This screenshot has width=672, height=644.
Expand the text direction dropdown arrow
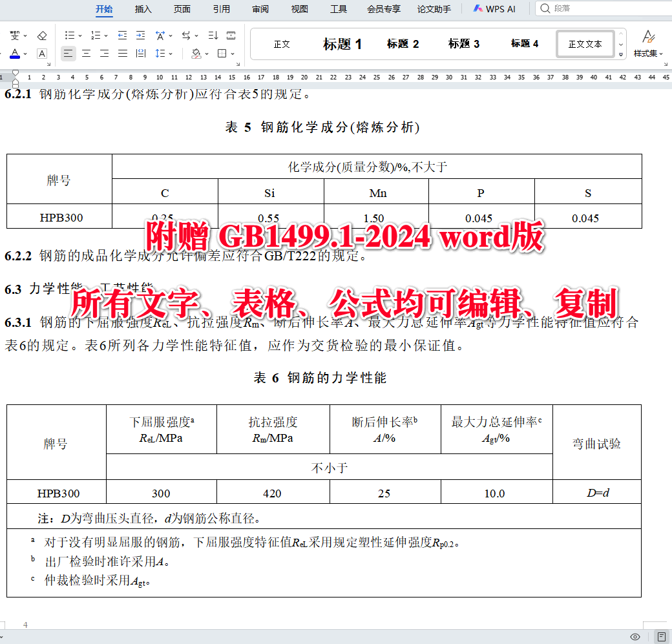[x=196, y=36]
